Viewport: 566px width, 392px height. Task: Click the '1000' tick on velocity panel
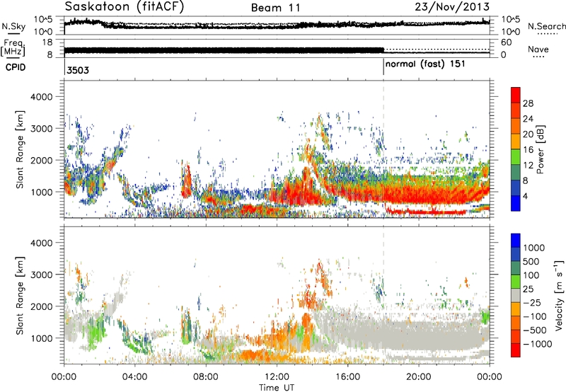point(41,338)
